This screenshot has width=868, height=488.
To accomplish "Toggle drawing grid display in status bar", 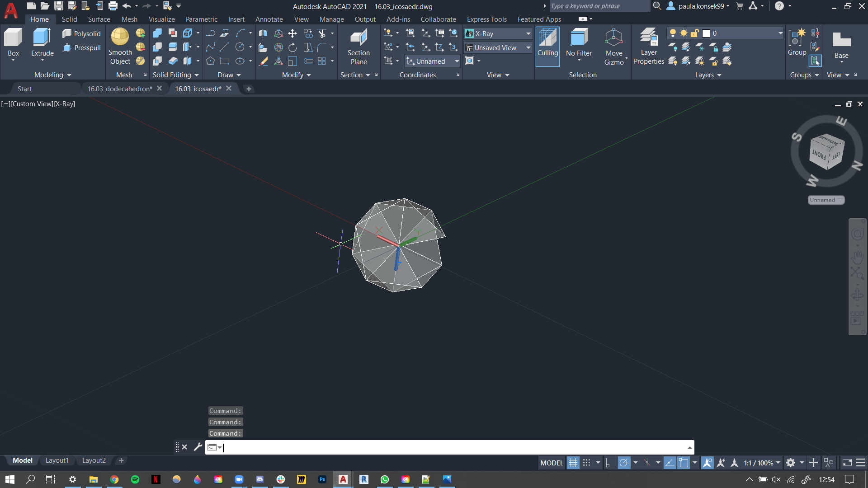I will 573,463.
